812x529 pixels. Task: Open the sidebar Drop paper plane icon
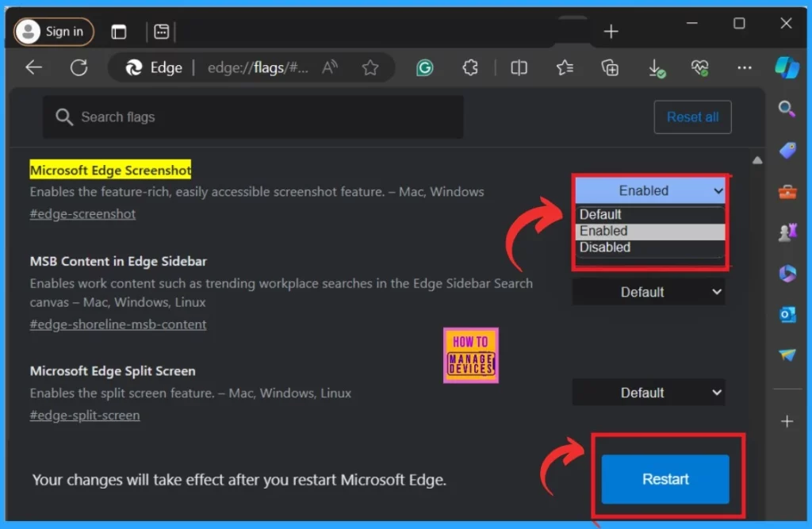pos(787,355)
